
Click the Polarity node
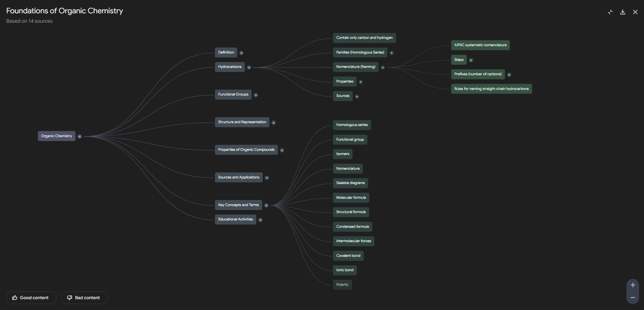[342, 285]
